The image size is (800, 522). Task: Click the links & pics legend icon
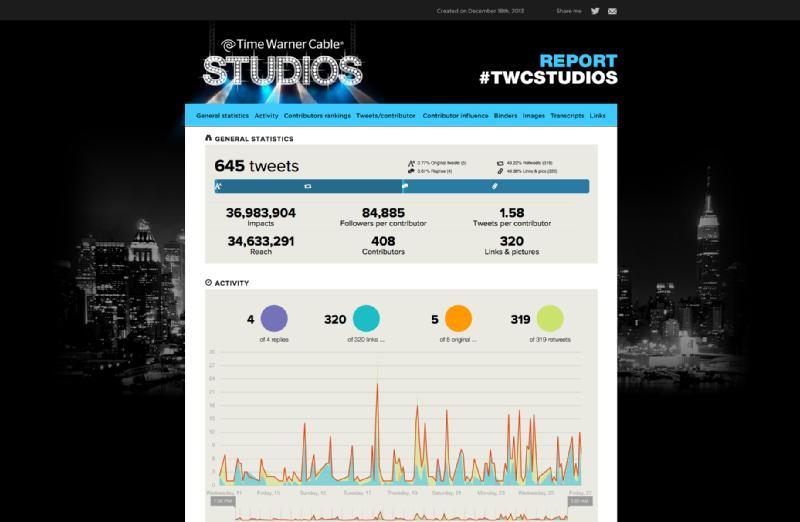(x=500, y=171)
